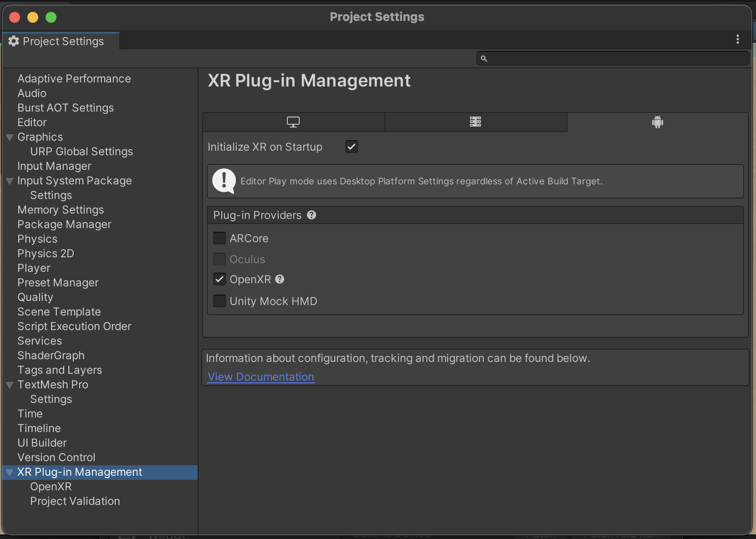Open the Quality settings
Image resolution: width=756 pixels, height=539 pixels.
[35, 297]
